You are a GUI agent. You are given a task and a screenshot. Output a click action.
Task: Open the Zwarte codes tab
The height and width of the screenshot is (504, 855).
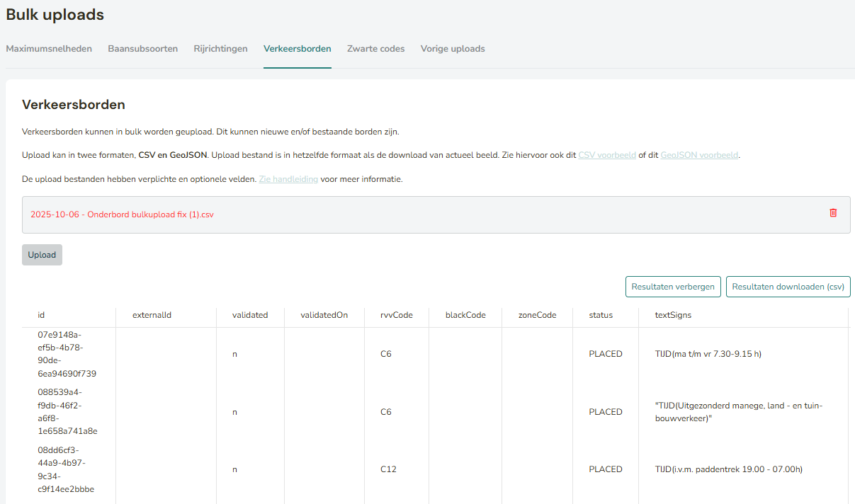pyautogui.click(x=375, y=49)
